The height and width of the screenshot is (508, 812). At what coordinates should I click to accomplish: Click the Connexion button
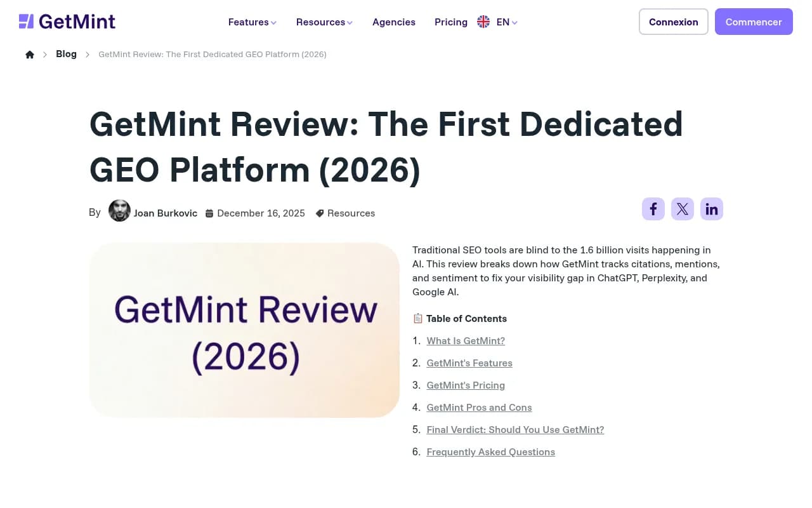tap(674, 22)
